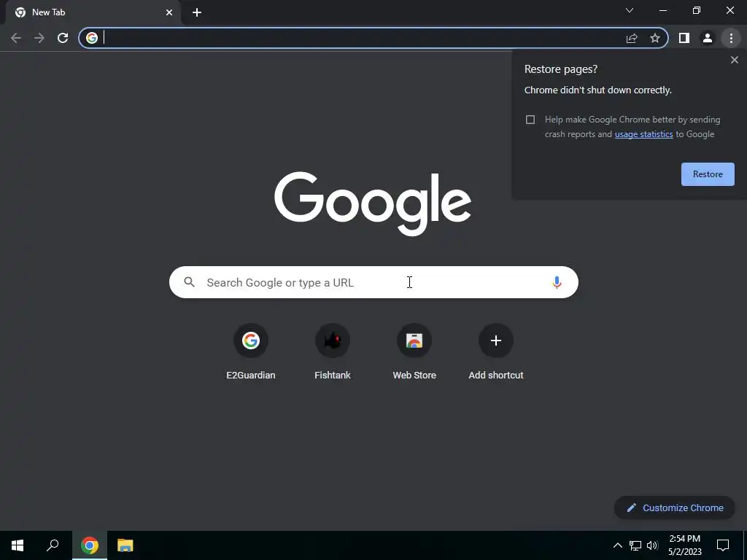Close the New Tab tab
This screenshot has height=560, width=747.
pyautogui.click(x=169, y=12)
